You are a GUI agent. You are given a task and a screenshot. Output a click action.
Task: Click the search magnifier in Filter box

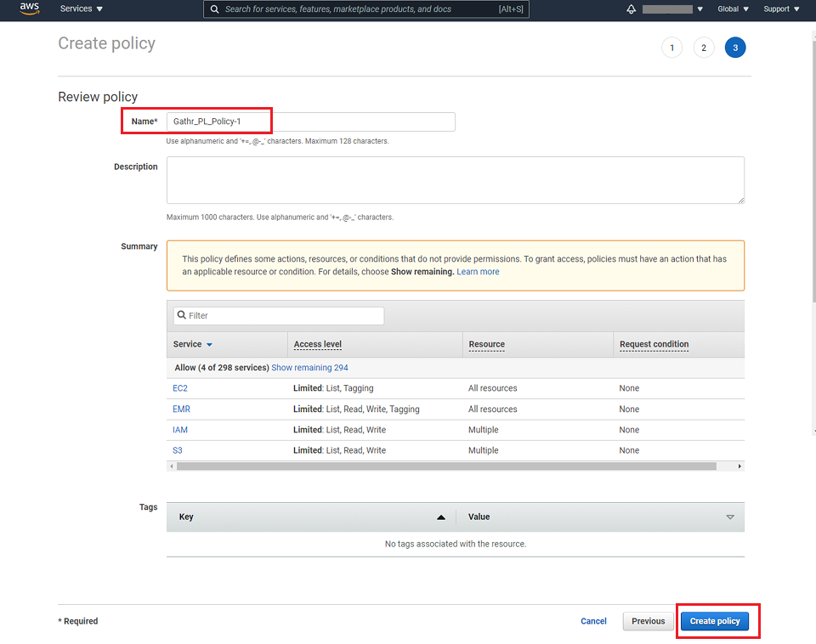(x=182, y=315)
